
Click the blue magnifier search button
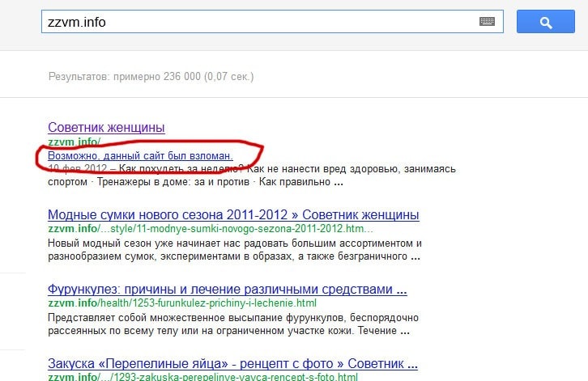click(x=546, y=22)
